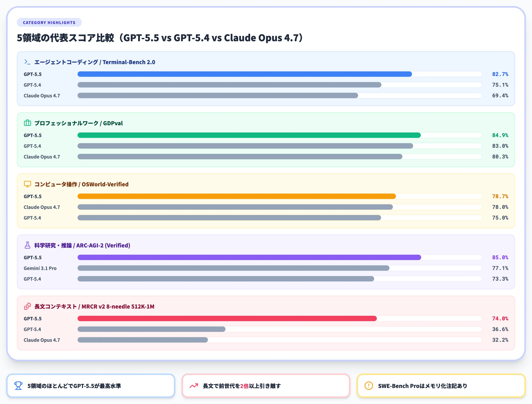Screen dimensions: 532x404
Task: Click the terminal icon beside Terminal-Bench 2.0
Action: (x=27, y=62)
